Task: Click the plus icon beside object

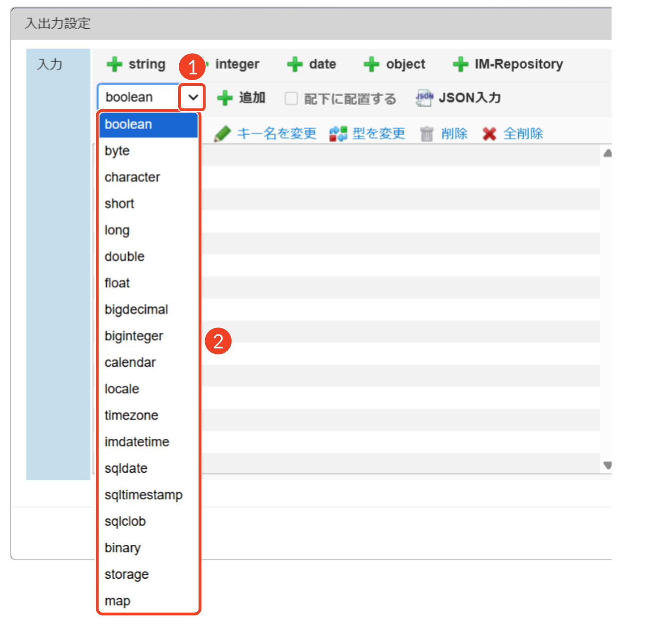Action: tap(372, 64)
